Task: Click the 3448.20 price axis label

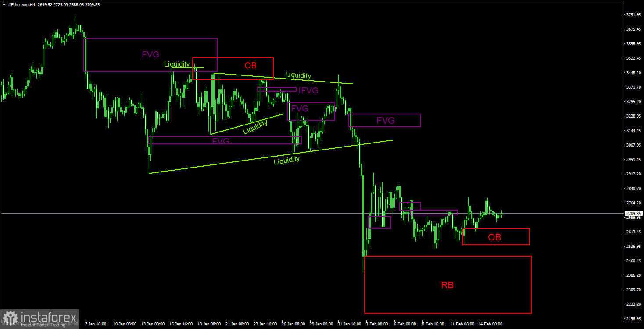Action: (x=634, y=73)
